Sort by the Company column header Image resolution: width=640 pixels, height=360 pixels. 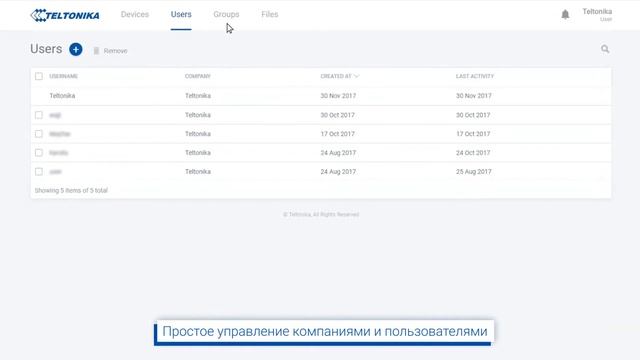tap(198, 76)
